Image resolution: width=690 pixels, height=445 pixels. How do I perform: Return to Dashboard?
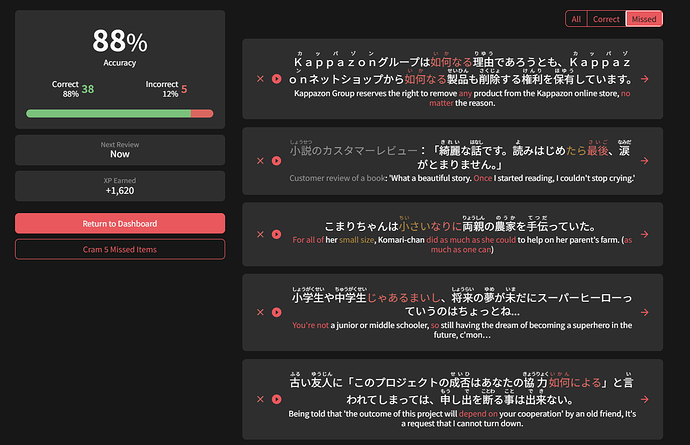tap(120, 223)
